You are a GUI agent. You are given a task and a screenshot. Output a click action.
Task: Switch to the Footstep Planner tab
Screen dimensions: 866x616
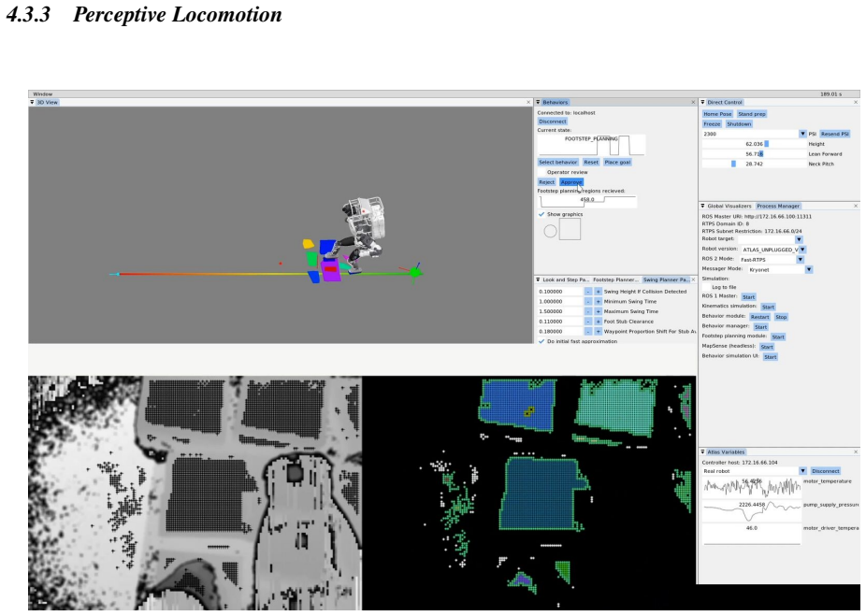click(x=615, y=279)
